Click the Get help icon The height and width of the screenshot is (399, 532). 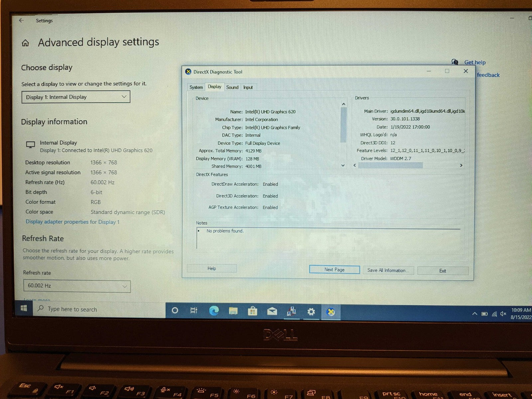click(x=455, y=62)
